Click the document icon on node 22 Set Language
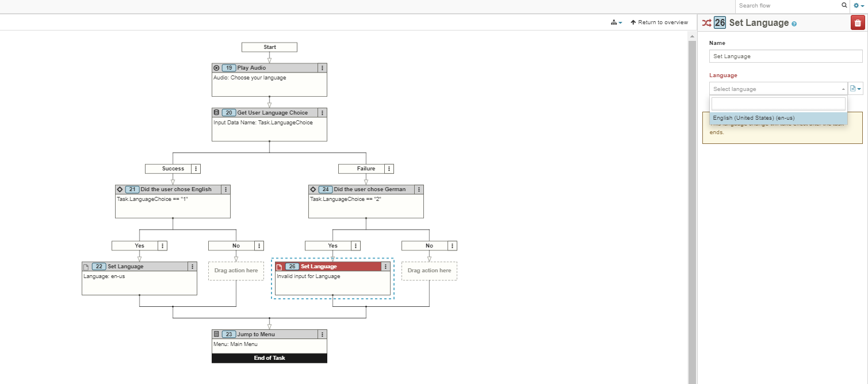868x384 pixels. point(87,266)
